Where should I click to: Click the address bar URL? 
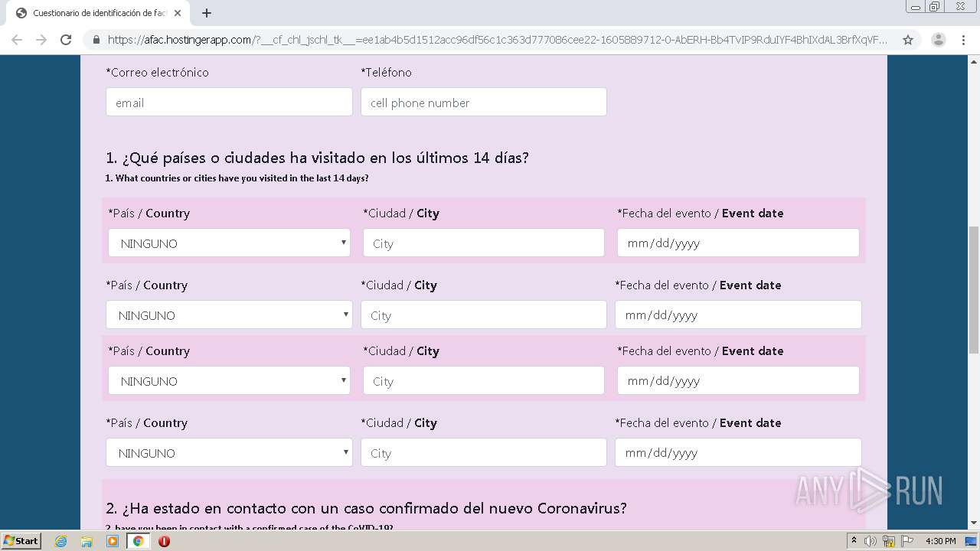(498, 40)
